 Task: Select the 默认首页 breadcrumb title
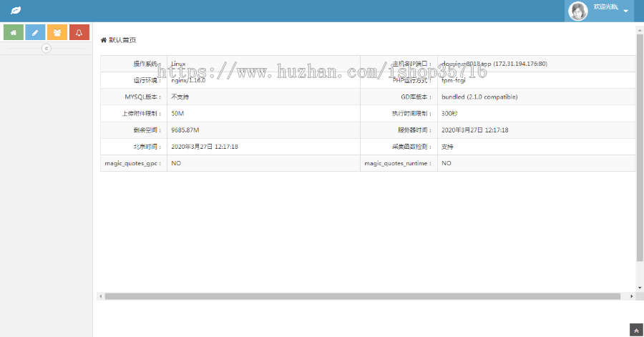click(122, 40)
